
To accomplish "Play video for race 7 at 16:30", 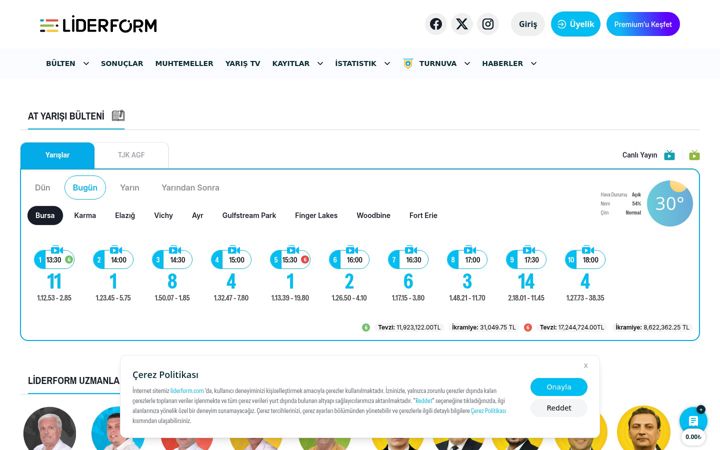I will pyautogui.click(x=411, y=250).
